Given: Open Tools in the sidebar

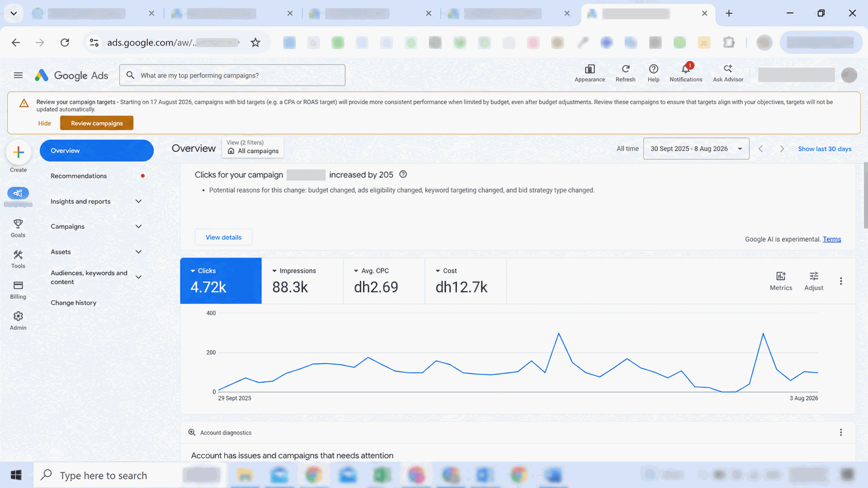Looking at the screenshot, I should [x=18, y=259].
